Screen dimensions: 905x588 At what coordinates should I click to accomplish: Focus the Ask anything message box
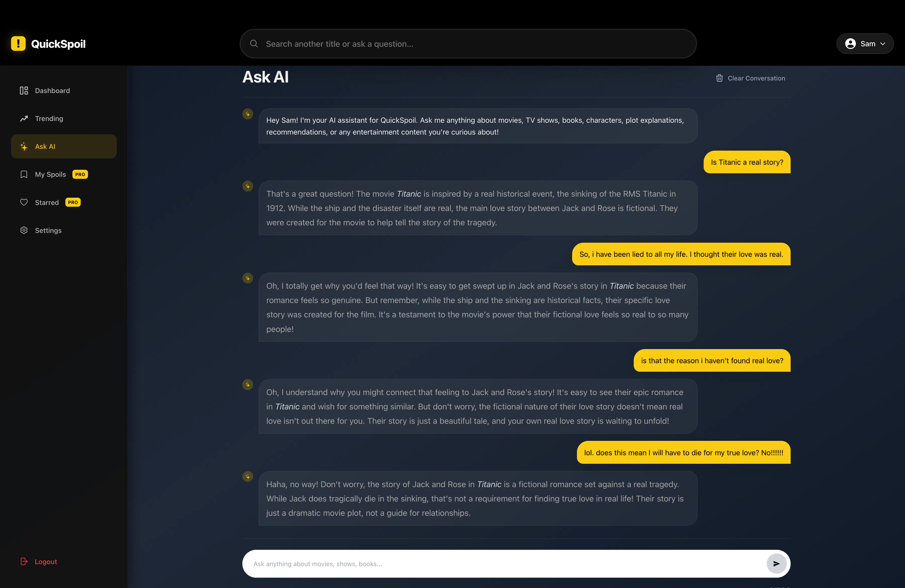coord(504,564)
